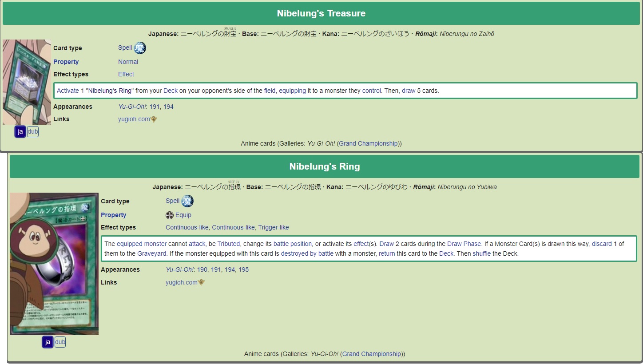Click the Equip property icon
643x364 pixels.
[x=170, y=215]
